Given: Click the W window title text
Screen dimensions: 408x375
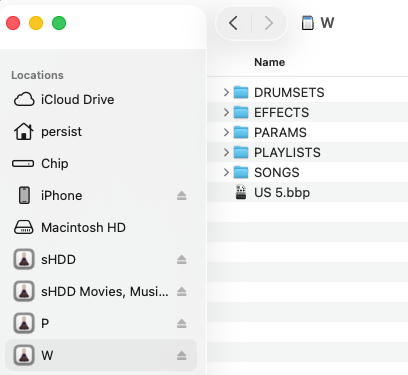Looking at the screenshot, I should (327, 23).
